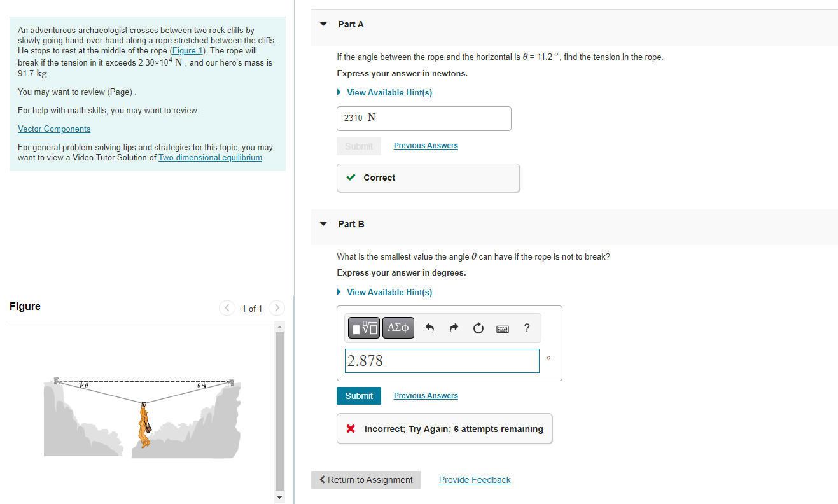The width and height of the screenshot is (838, 504).
Task: Expand Part A View Available Hint(s)
Action: point(384,92)
